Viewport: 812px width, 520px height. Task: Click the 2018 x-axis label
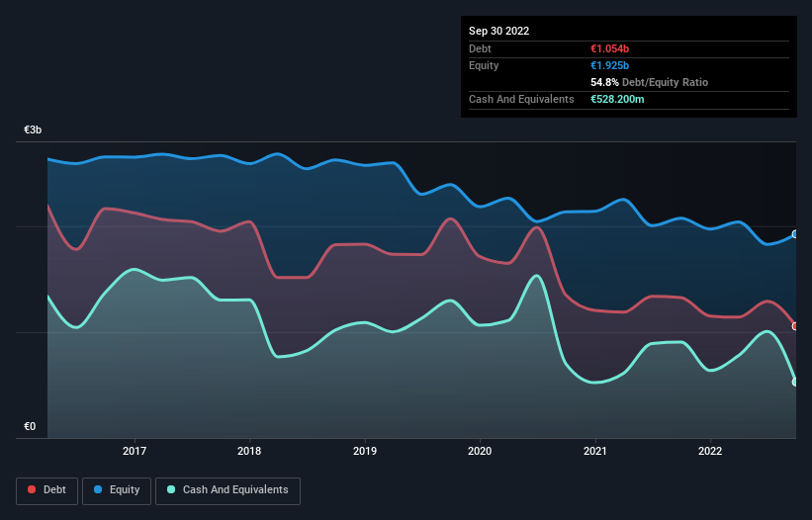pos(249,451)
